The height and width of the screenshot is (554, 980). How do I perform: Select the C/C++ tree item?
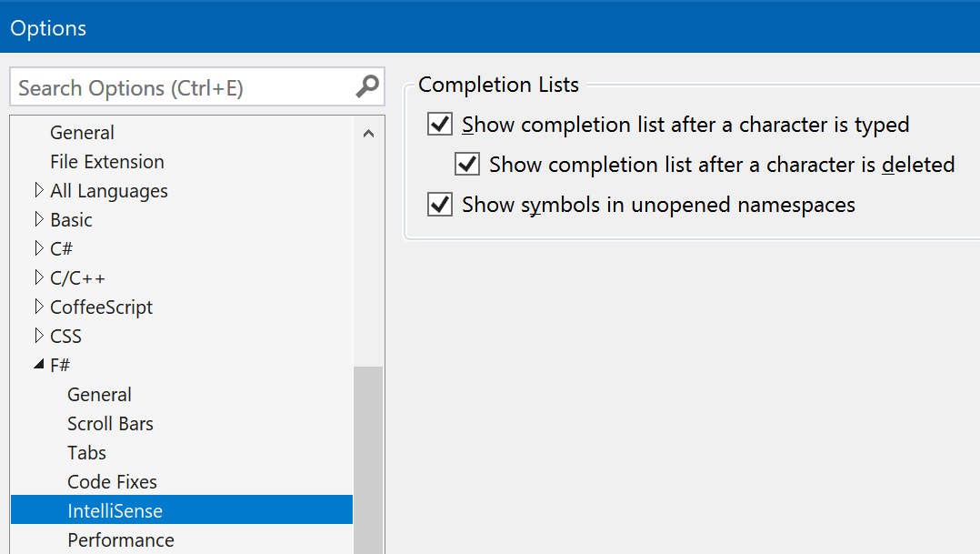pos(77,278)
